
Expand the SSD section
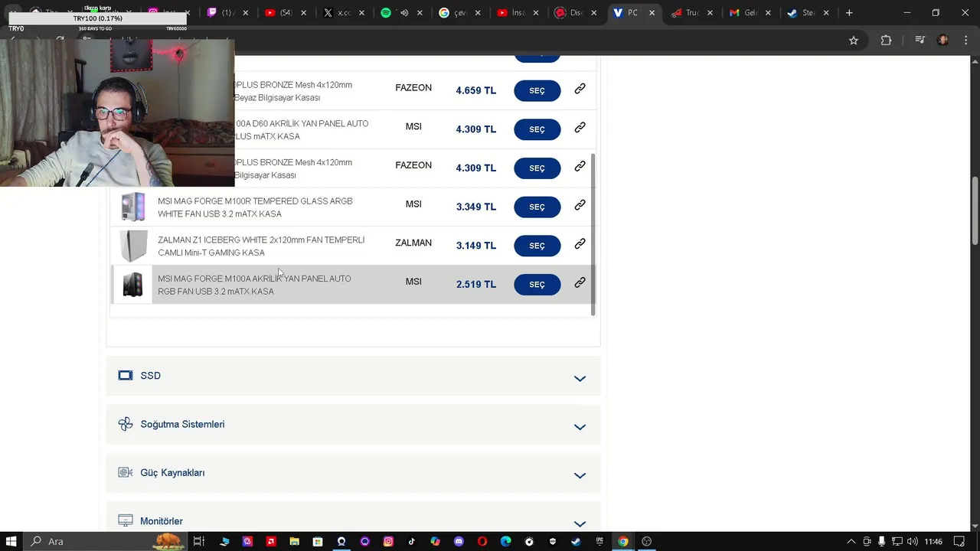(x=580, y=378)
